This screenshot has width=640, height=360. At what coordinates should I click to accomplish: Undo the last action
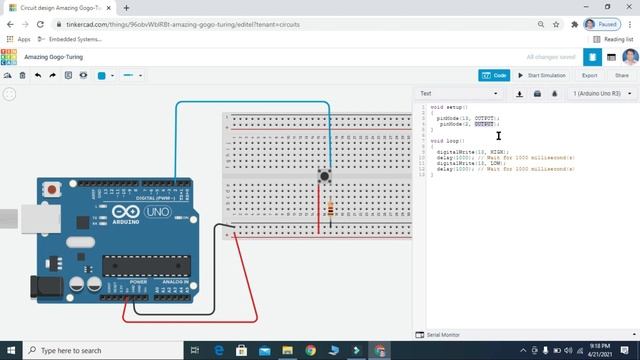[38, 76]
